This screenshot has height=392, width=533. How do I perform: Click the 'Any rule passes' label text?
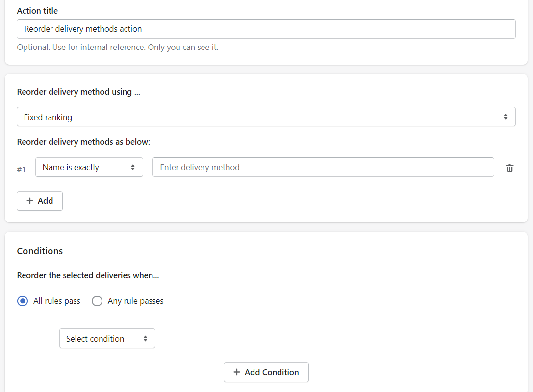click(135, 301)
